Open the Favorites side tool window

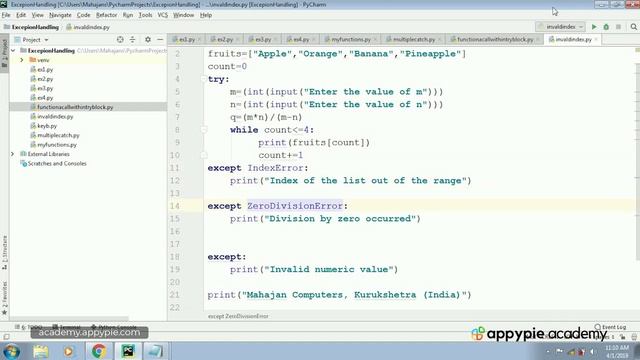4,298
